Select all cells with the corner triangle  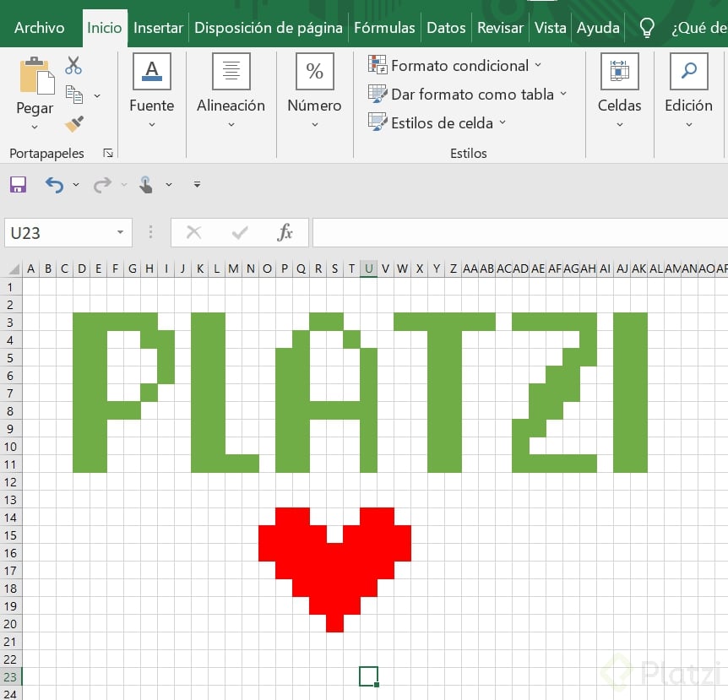click(14, 269)
